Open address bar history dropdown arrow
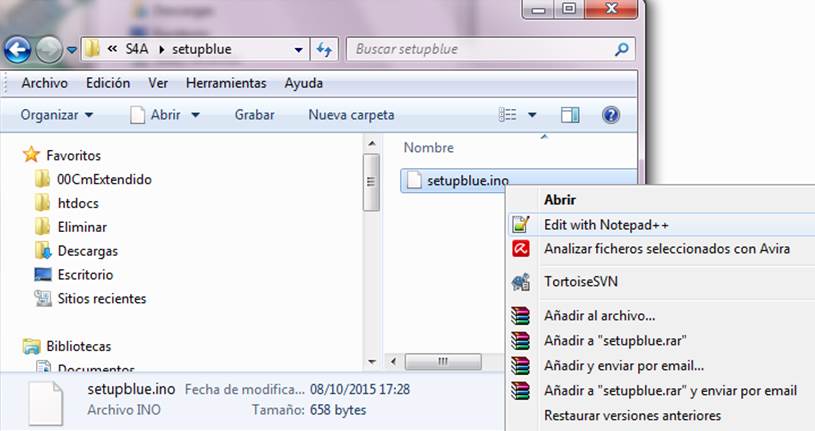The width and height of the screenshot is (815, 431). tap(298, 50)
